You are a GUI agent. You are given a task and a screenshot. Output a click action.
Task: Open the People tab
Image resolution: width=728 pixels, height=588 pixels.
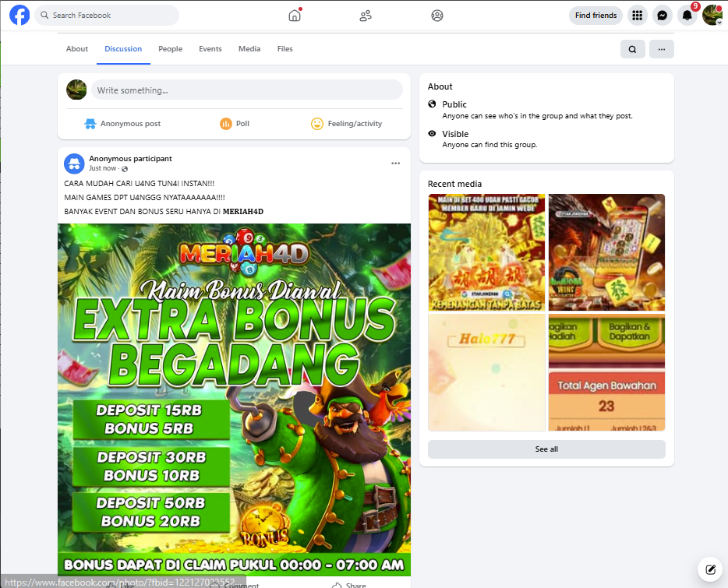coord(171,49)
